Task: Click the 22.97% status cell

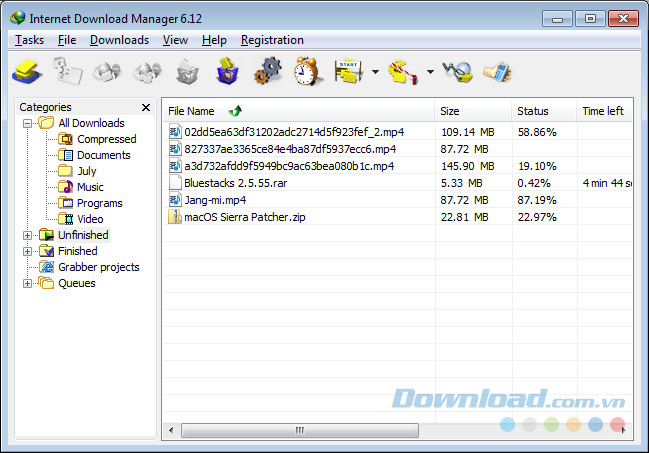Action: (x=537, y=217)
